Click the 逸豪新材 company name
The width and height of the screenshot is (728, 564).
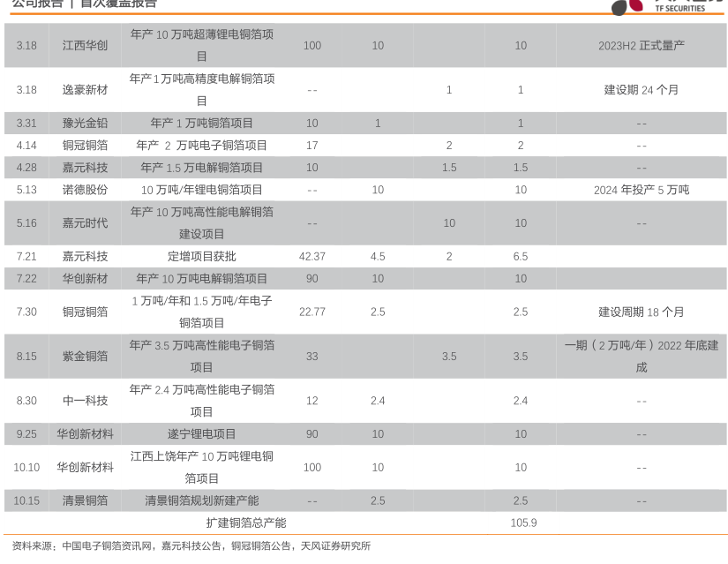click(x=85, y=90)
